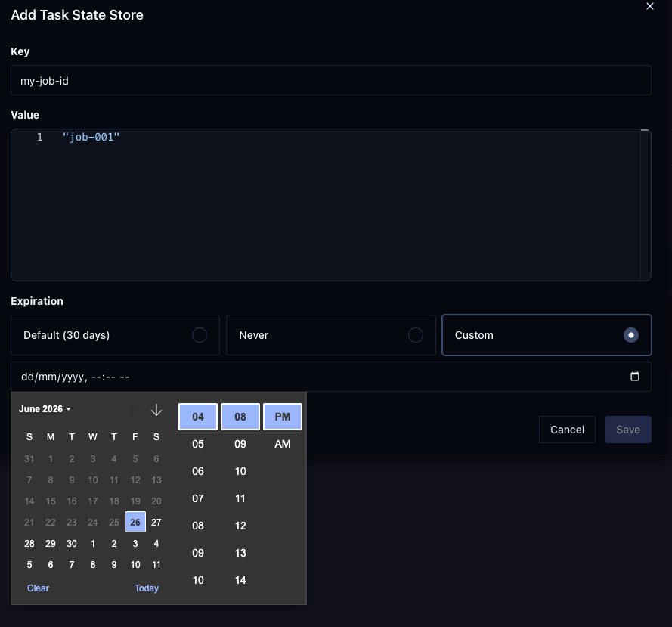Click the expiration date-time input field

coord(331,377)
